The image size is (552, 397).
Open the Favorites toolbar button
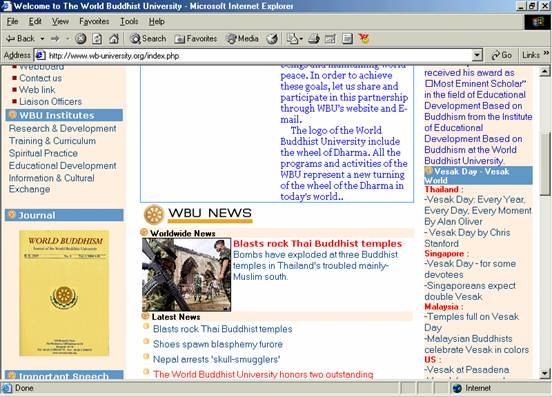click(195, 39)
